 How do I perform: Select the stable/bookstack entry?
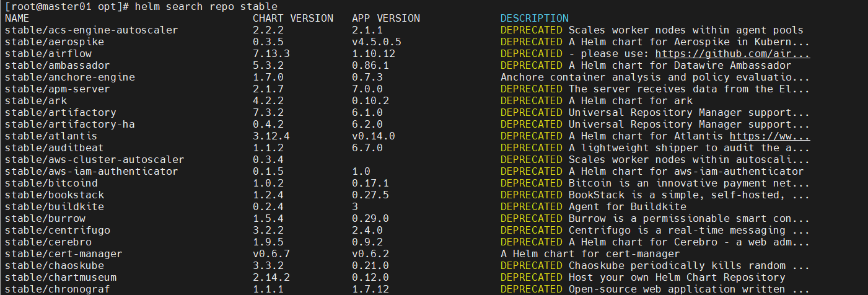click(x=54, y=195)
